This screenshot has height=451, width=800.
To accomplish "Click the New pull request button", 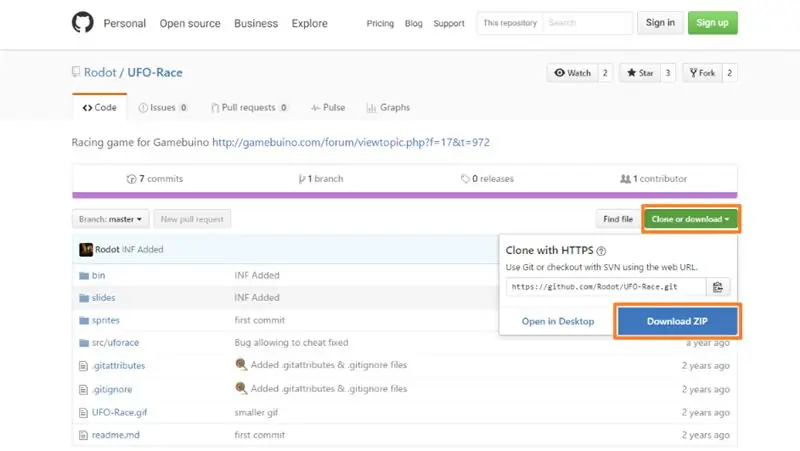I will coord(192,219).
